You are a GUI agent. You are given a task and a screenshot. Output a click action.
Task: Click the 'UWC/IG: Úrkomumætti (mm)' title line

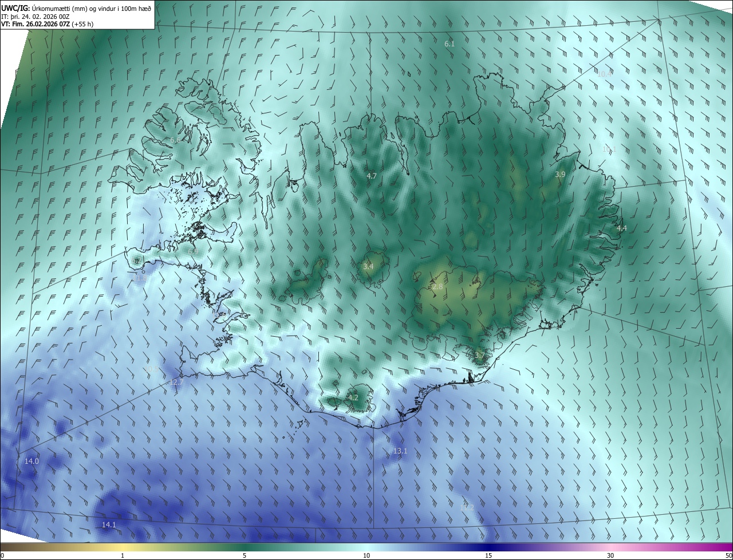[76, 8]
